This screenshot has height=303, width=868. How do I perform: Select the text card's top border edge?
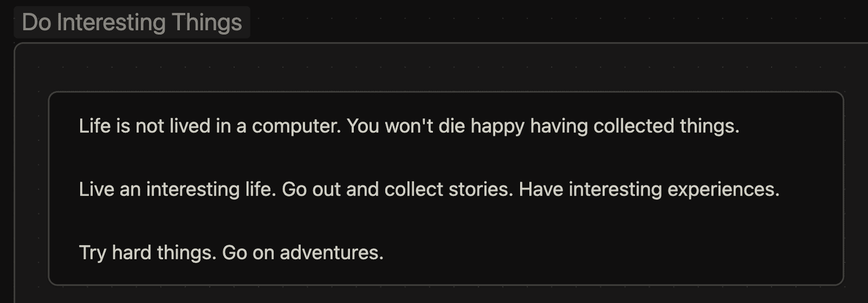[x=446, y=92]
